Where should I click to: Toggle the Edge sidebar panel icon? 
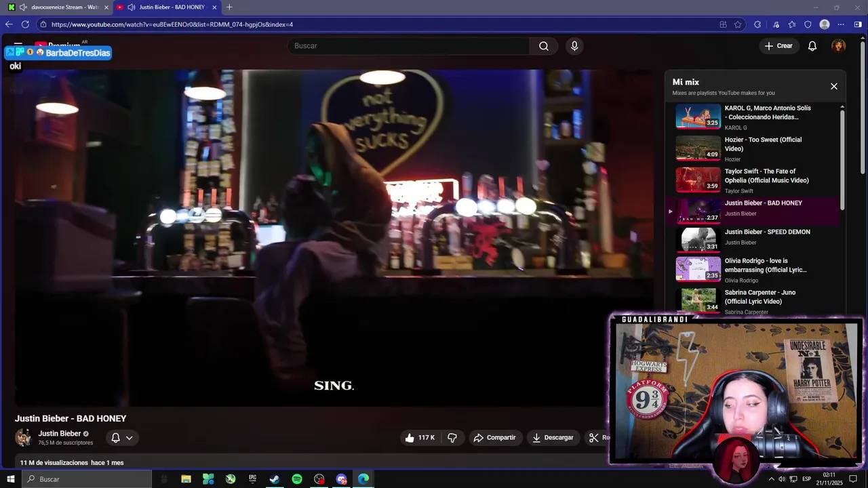858,24
